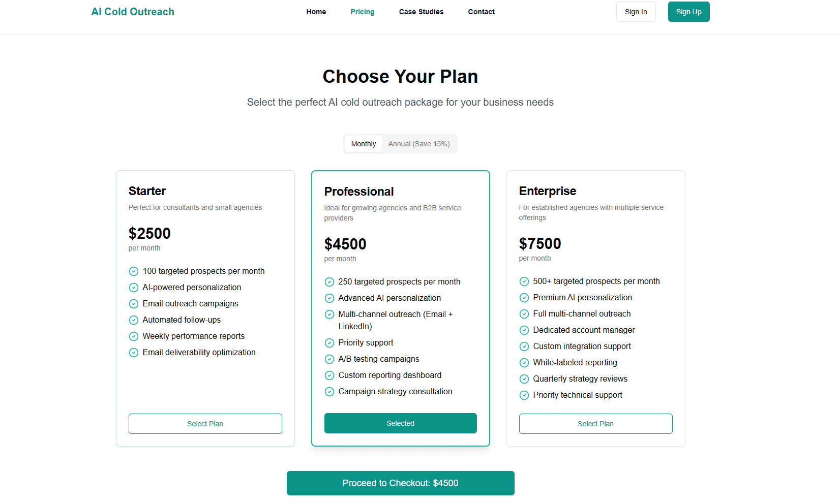The width and height of the screenshot is (840, 504).
Task: Click Select Plan under Enterprise
Action: coord(595,423)
